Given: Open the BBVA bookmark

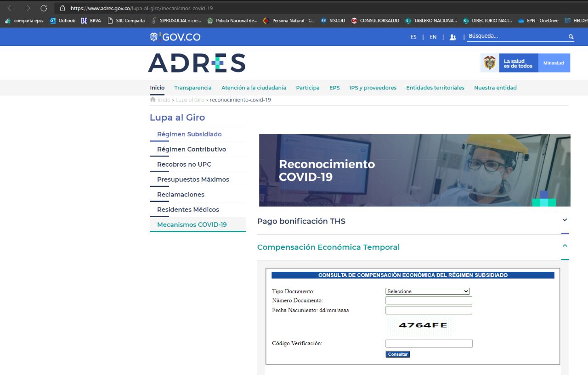Looking at the screenshot, I should [91, 21].
